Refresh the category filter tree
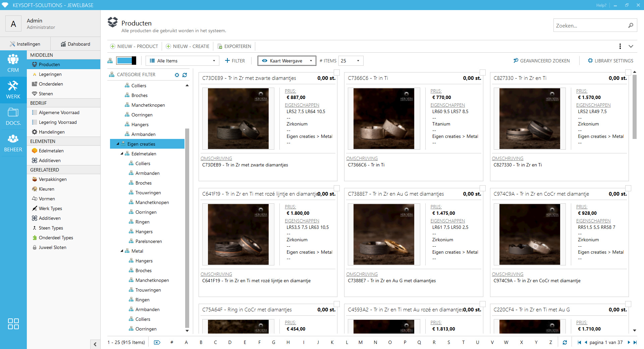 (x=185, y=75)
